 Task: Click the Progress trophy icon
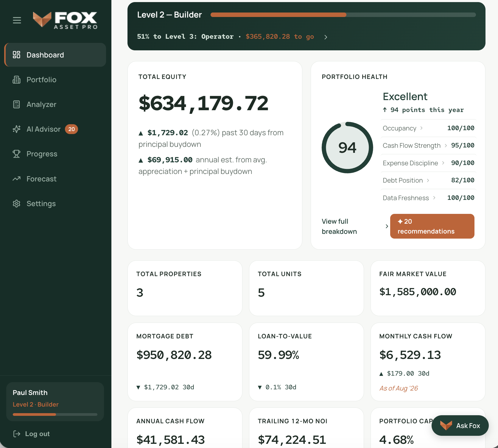17,154
